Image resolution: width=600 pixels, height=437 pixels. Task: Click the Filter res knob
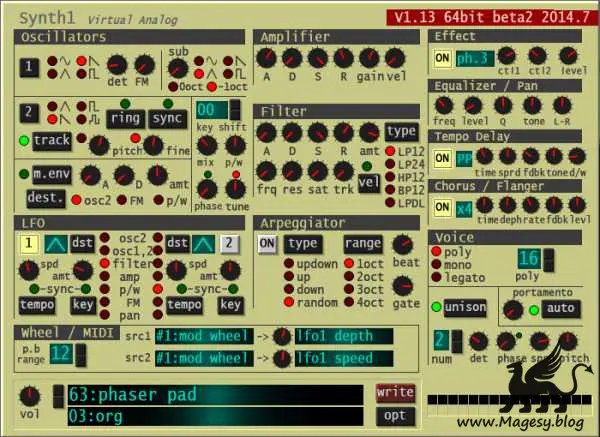292,171
